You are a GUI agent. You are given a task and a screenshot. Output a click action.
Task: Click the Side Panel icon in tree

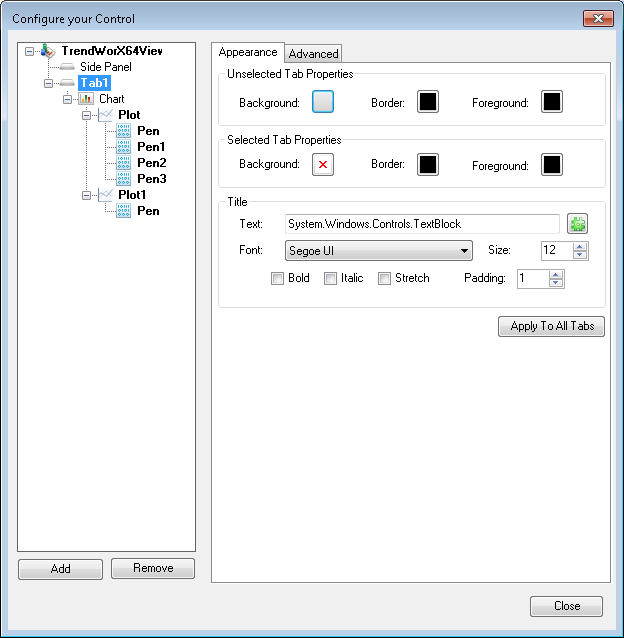coord(67,67)
